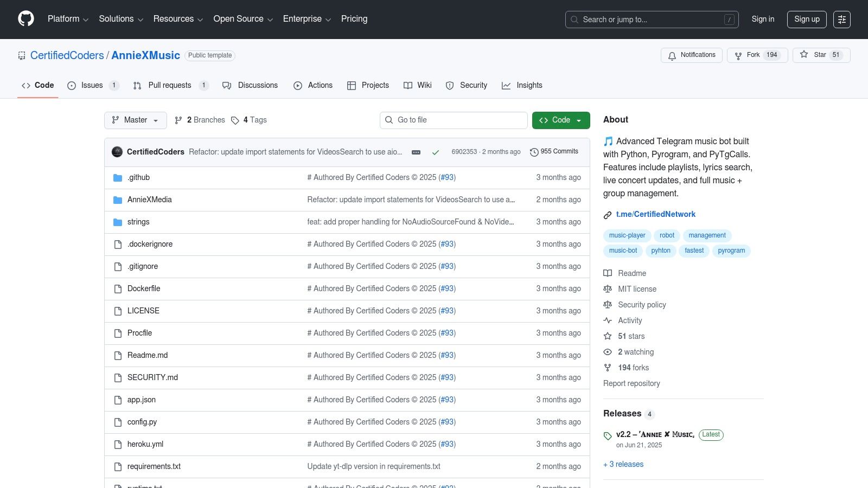
Task: Open the requirements.txt file
Action: click(154, 466)
